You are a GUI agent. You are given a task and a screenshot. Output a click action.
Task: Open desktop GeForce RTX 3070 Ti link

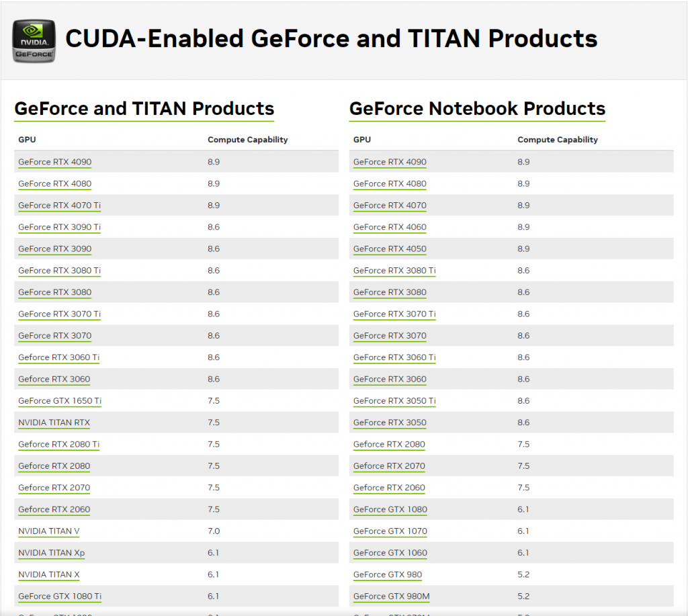[x=60, y=314]
